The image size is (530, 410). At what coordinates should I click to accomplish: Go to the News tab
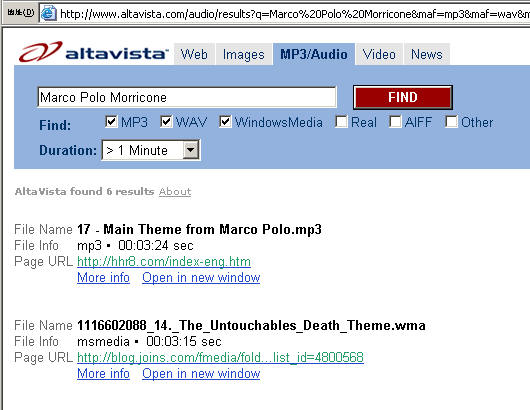427,54
